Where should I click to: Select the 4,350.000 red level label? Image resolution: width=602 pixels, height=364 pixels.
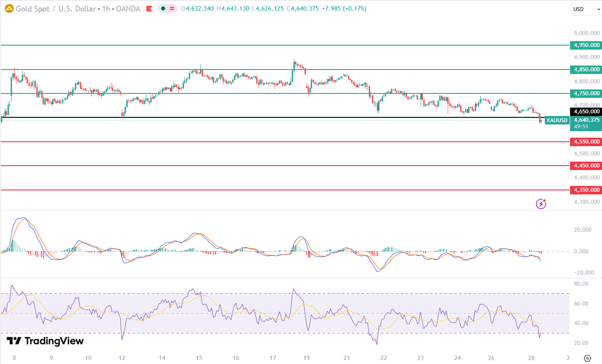[586, 190]
